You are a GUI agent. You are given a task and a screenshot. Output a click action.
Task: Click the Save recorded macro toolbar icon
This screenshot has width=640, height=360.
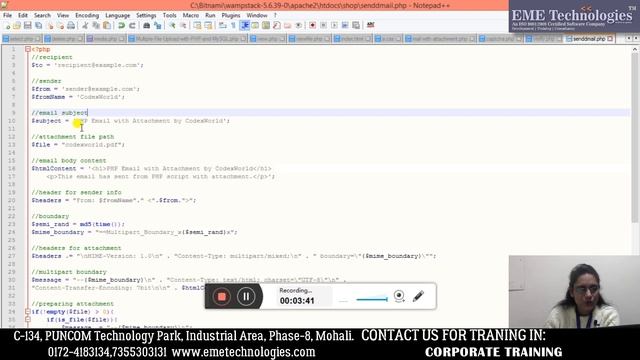tap(356, 26)
